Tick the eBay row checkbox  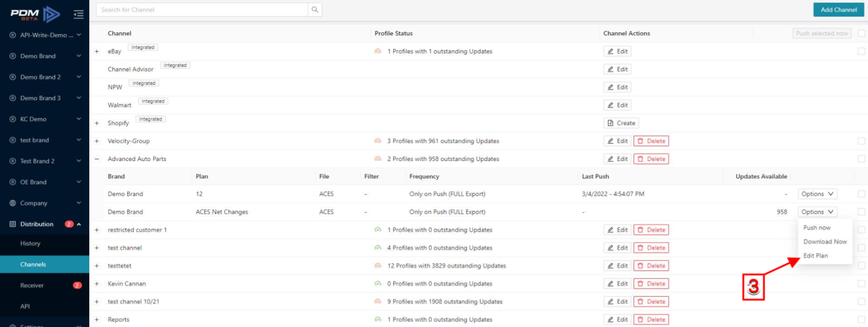(861, 51)
